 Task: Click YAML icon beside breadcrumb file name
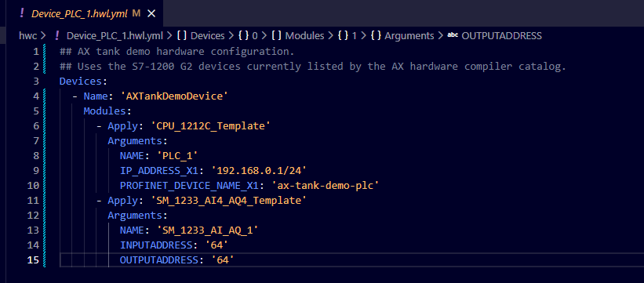[x=57, y=36]
